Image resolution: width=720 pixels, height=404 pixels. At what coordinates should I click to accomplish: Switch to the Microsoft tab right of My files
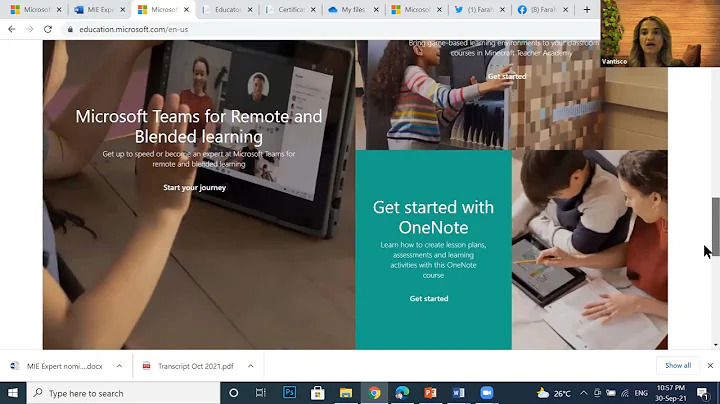(416, 10)
